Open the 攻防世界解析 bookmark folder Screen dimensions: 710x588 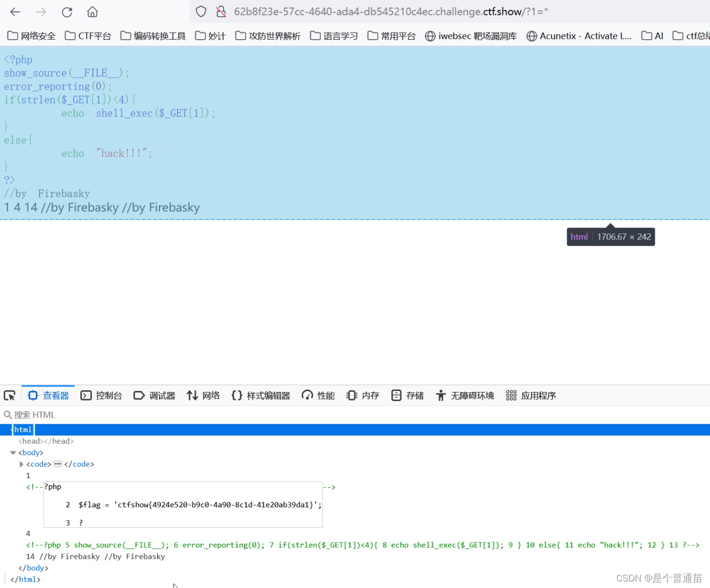(268, 36)
